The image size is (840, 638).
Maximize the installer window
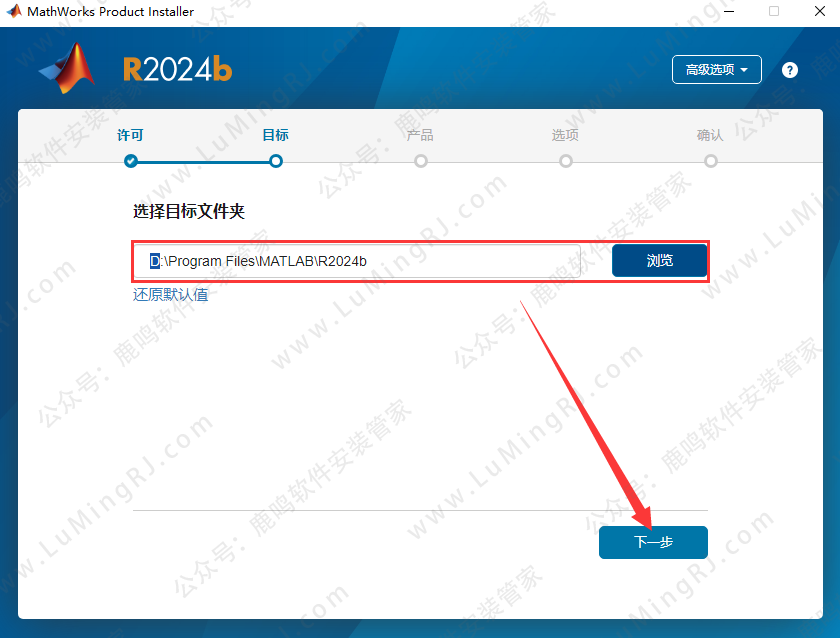coord(774,11)
